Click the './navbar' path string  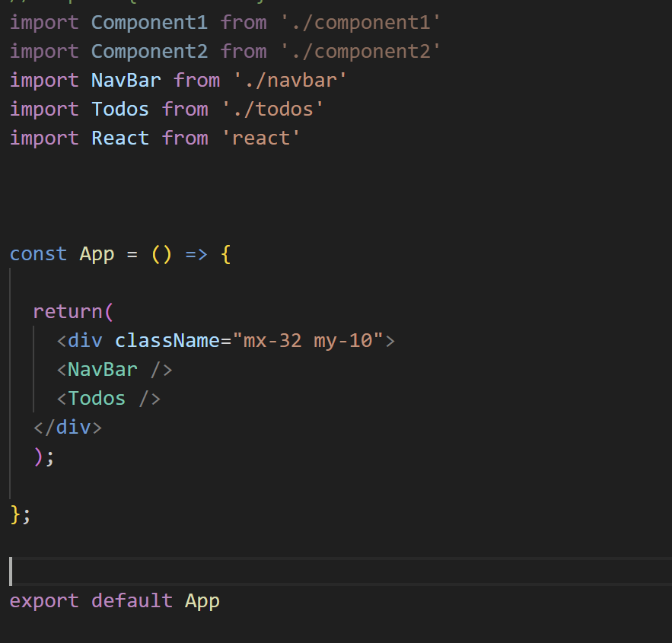pos(290,80)
